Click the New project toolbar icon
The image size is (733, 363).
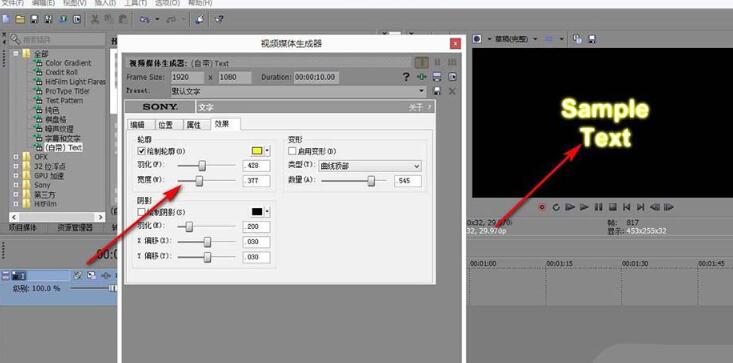pyautogui.click(x=6, y=19)
